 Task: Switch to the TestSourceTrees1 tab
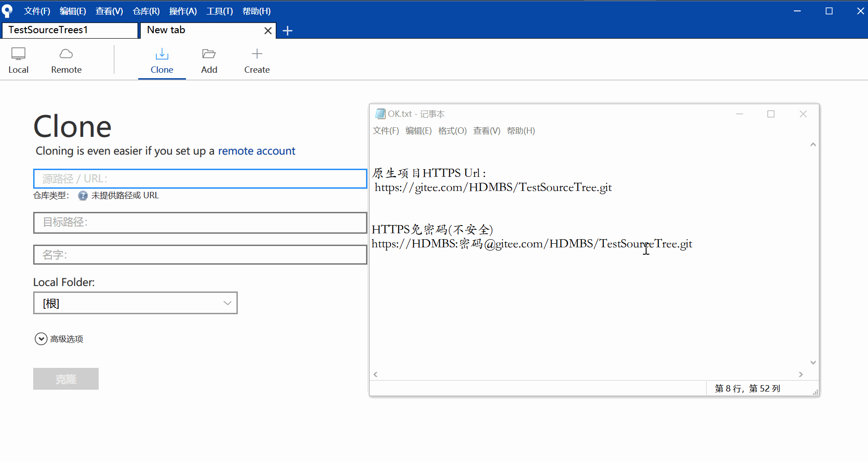pos(70,30)
